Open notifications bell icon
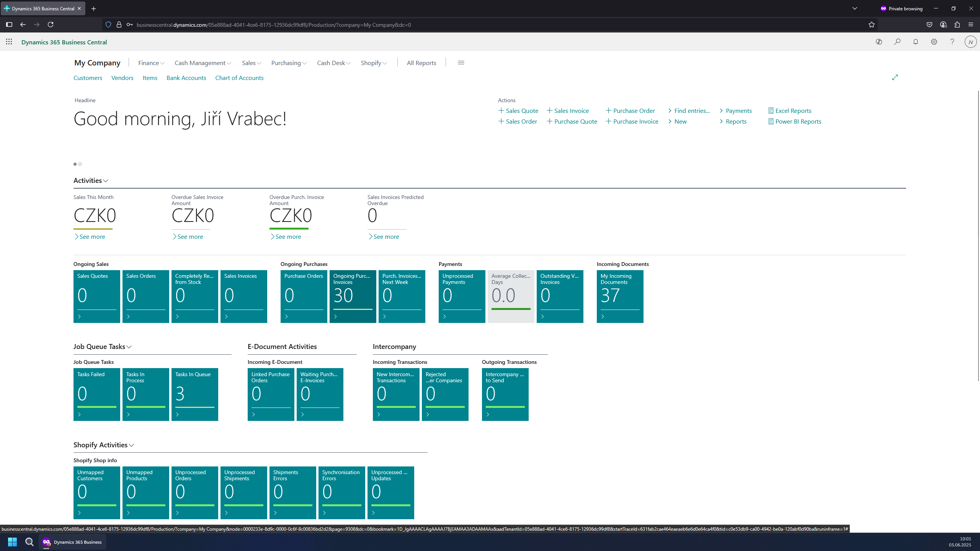Viewport: 980px width, 551px height. point(916,42)
